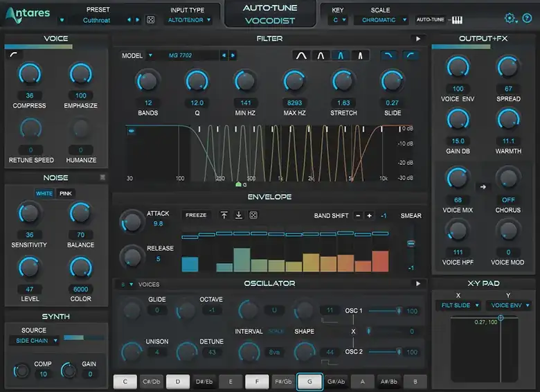
Task: Click the G note marker on filter graph
Action: click(238, 185)
